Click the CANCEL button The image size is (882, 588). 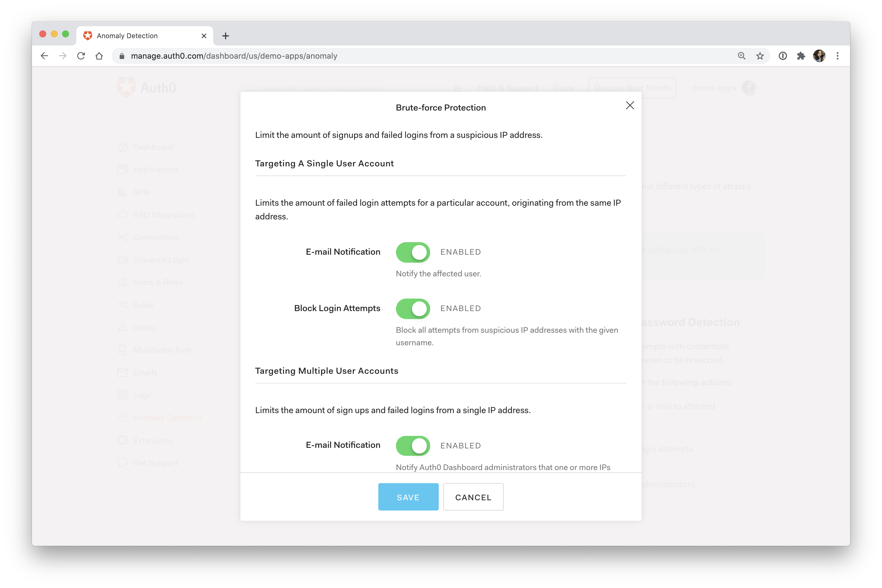click(x=473, y=497)
